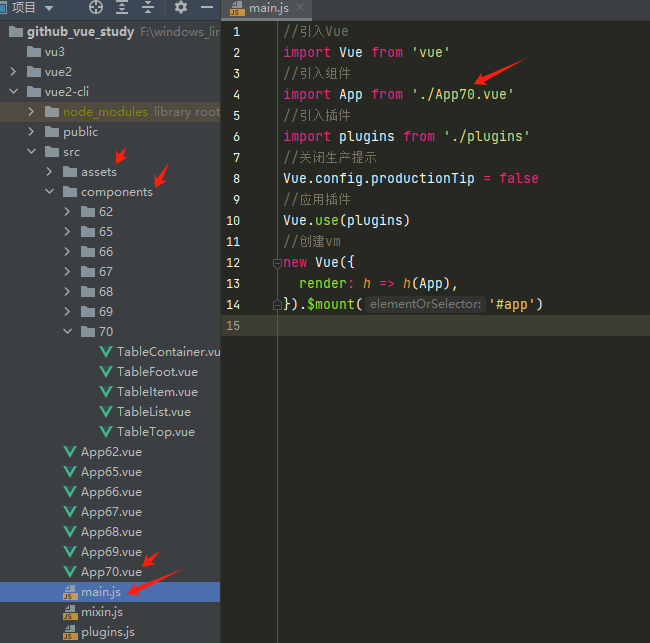Click Vue icon beside App70.vue

point(70,572)
